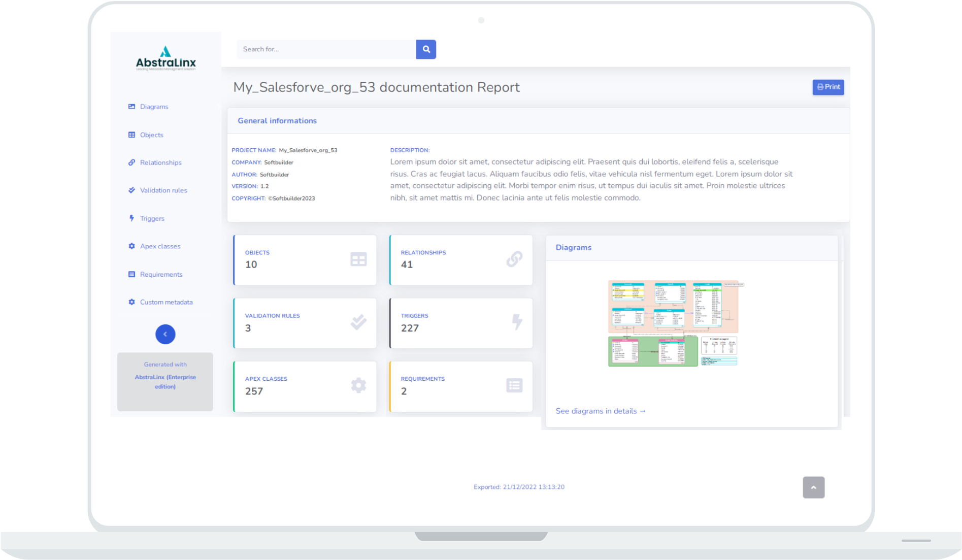The height and width of the screenshot is (560, 962).
Task: Click the lightning bolt icon on Triggers card
Action: 517,322
